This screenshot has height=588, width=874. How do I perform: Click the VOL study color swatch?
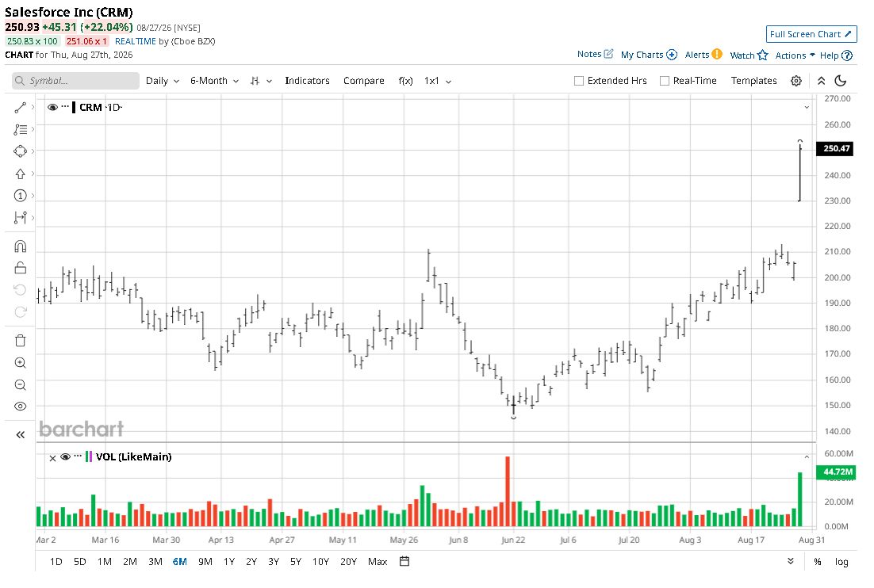tap(89, 456)
